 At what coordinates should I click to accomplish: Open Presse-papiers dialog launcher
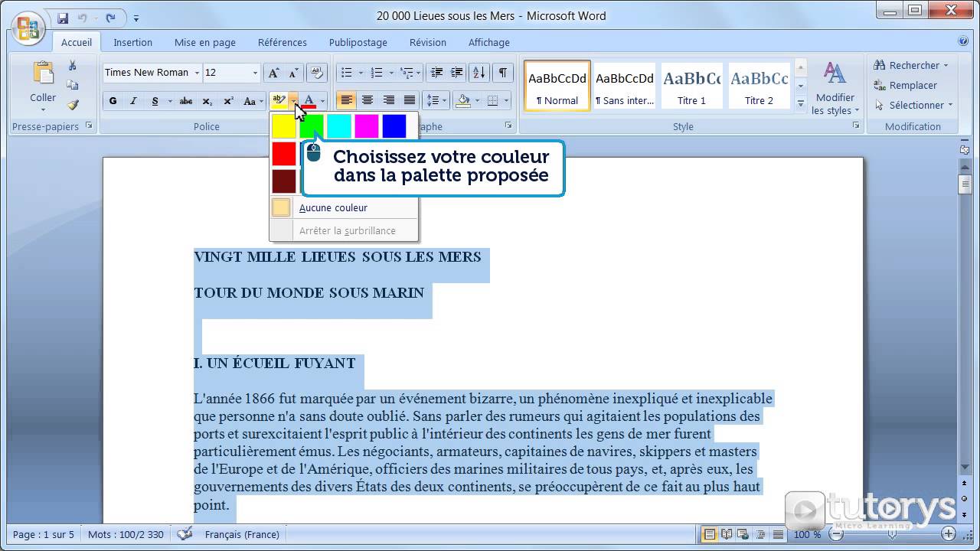pyautogui.click(x=89, y=126)
